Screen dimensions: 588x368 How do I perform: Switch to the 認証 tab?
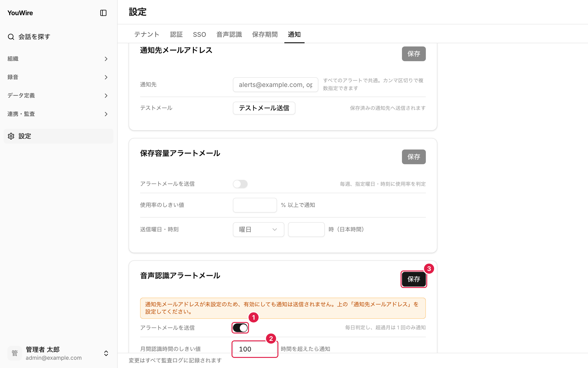click(x=176, y=34)
